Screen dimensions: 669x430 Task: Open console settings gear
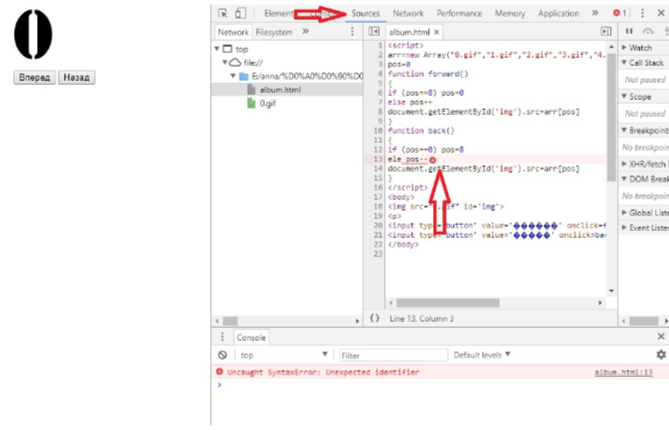point(661,354)
